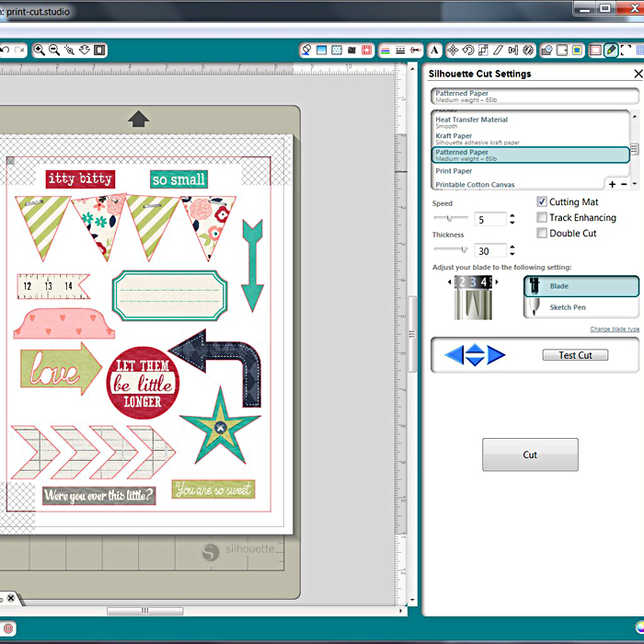Add a new material with plus button
This screenshot has height=644, width=644.
click(613, 184)
